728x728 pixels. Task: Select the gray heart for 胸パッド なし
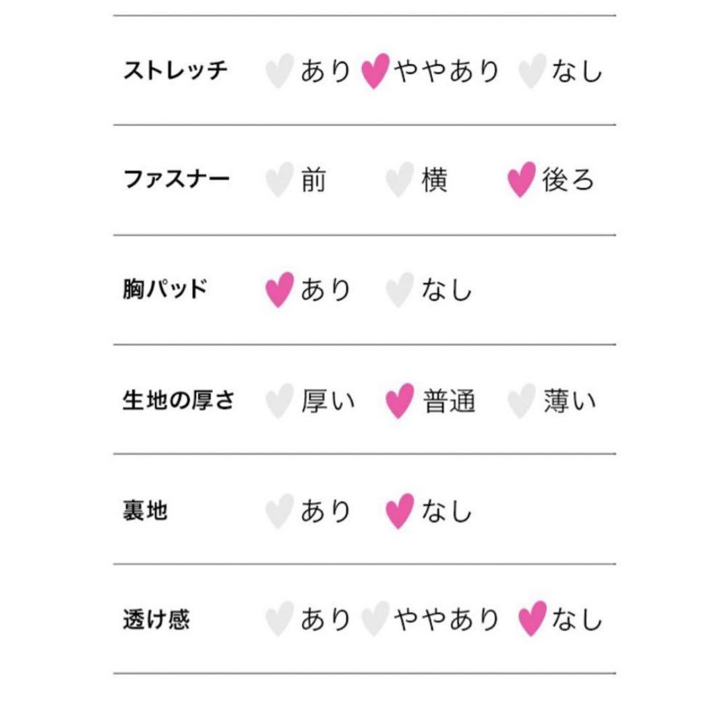coord(400,290)
